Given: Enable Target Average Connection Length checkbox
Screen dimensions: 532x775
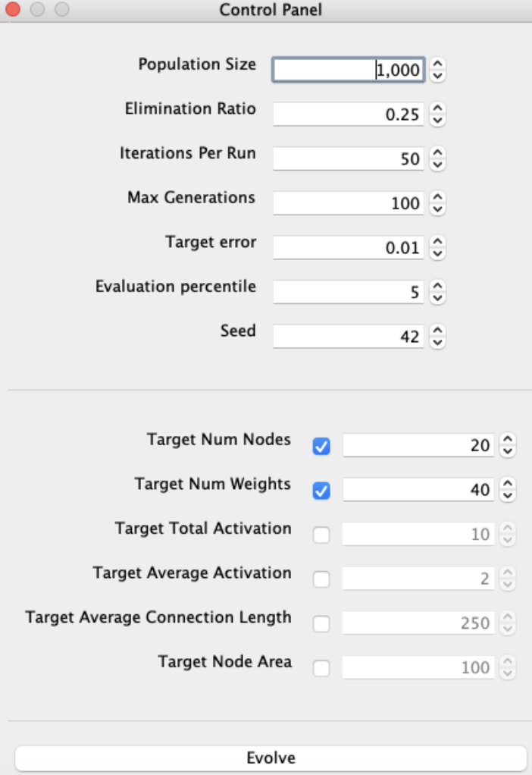Looking at the screenshot, I should [321, 623].
